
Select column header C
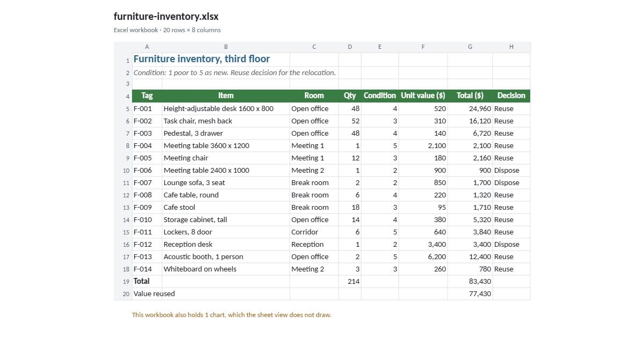click(314, 47)
